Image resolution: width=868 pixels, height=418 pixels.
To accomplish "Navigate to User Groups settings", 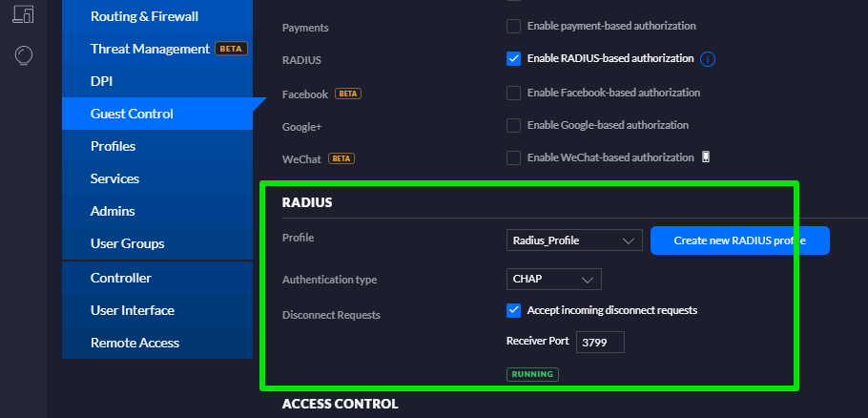I will click(x=127, y=243).
